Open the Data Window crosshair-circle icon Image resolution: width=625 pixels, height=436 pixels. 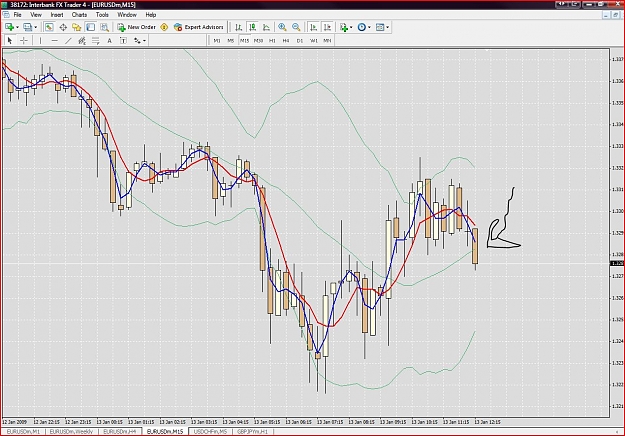tap(63, 27)
